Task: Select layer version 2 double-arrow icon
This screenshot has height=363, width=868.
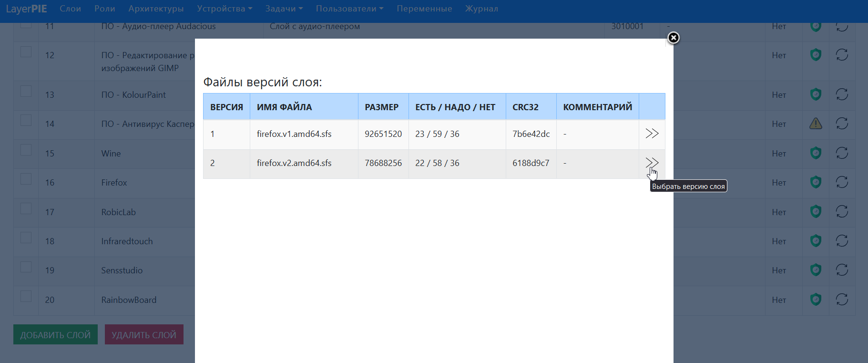Action: (x=652, y=163)
